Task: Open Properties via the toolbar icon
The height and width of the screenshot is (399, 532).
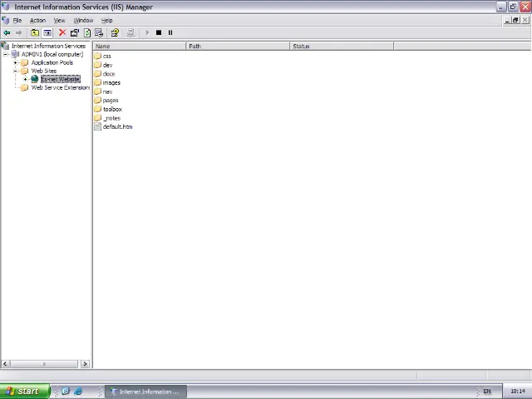Action: [74, 32]
